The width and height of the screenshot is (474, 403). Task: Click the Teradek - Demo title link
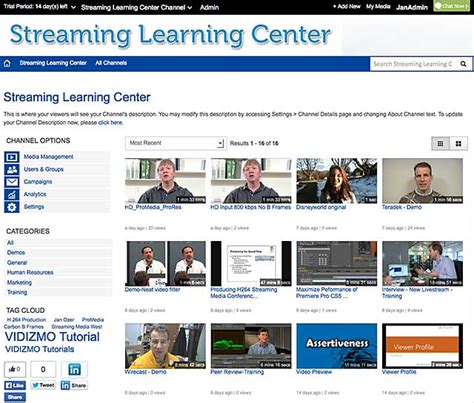(x=402, y=207)
